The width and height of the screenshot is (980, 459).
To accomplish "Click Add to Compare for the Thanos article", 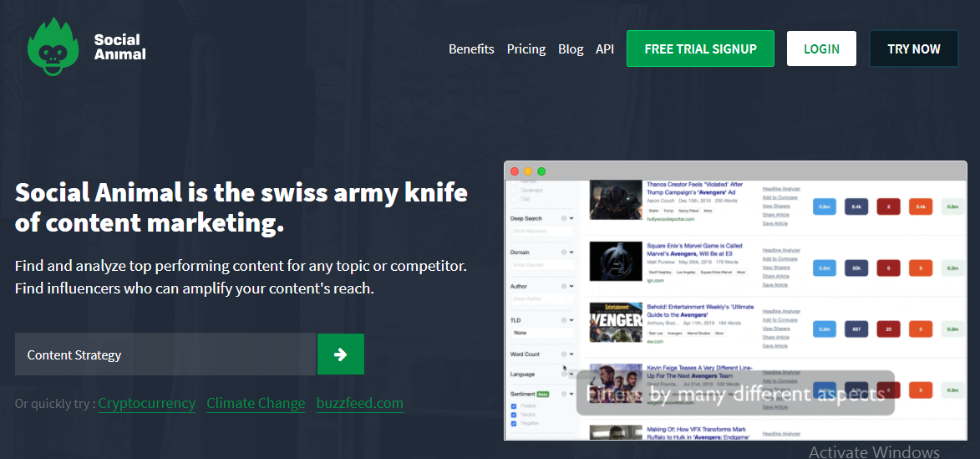I will click(780, 197).
